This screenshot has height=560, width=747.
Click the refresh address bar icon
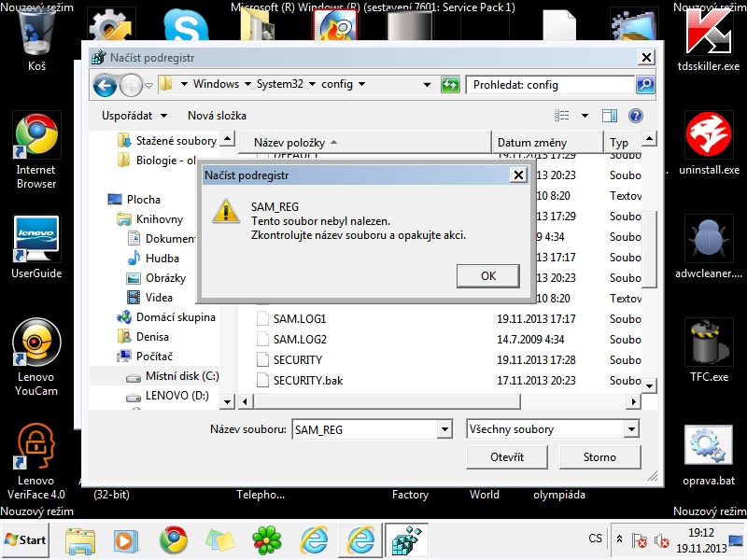pyautogui.click(x=450, y=85)
